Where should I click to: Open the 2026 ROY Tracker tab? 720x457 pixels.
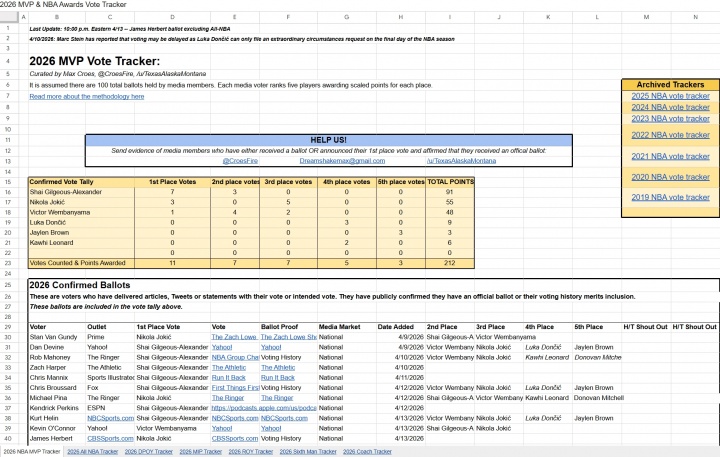(x=252, y=452)
